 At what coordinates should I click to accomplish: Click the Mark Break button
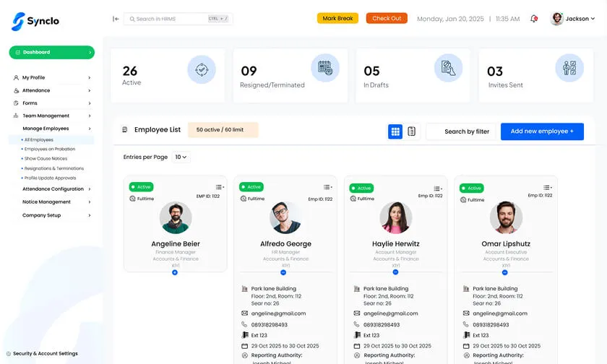click(x=337, y=19)
